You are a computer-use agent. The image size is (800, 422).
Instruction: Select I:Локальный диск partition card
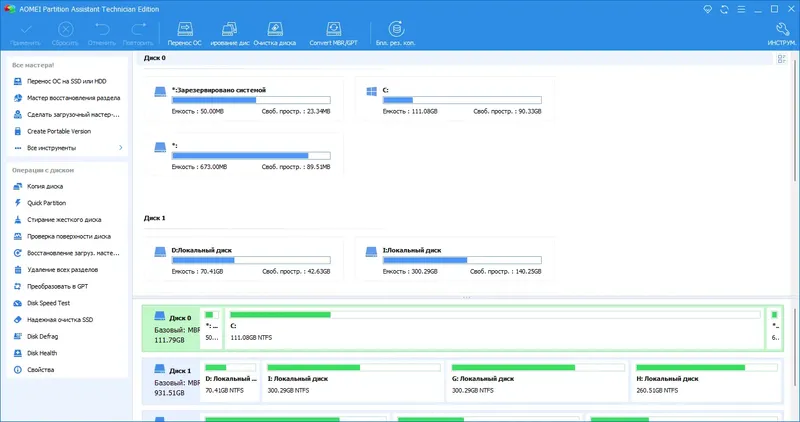[455, 260]
